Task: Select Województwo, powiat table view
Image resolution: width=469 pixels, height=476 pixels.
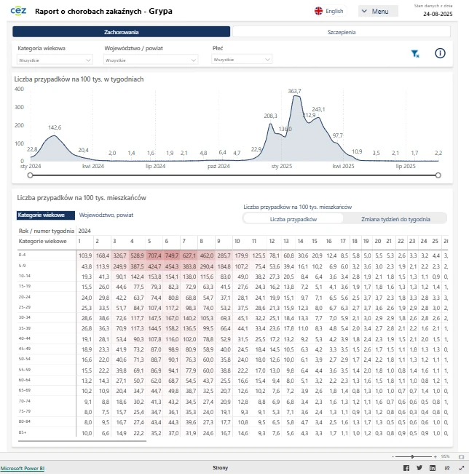Action: pyautogui.click(x=106, y=215)
